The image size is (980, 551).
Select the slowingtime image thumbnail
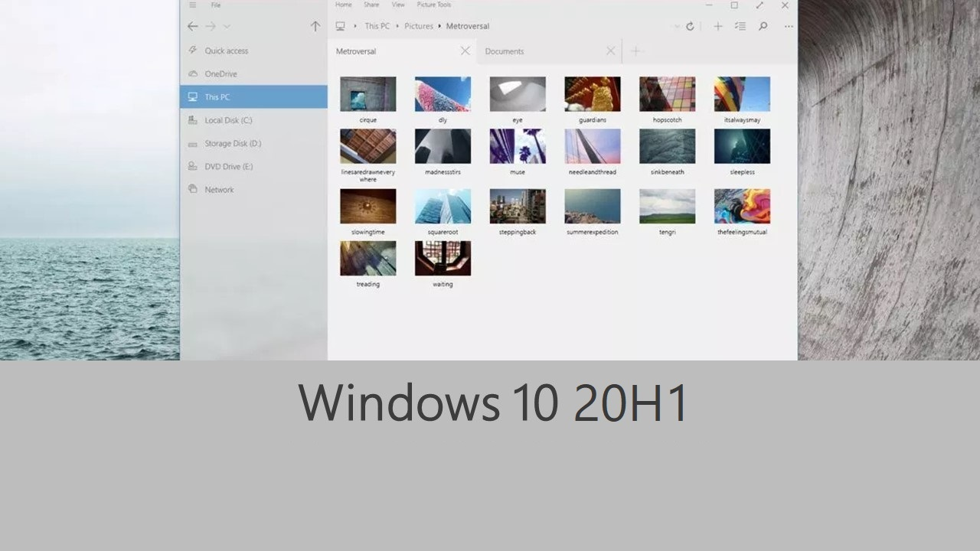point(368,206)
